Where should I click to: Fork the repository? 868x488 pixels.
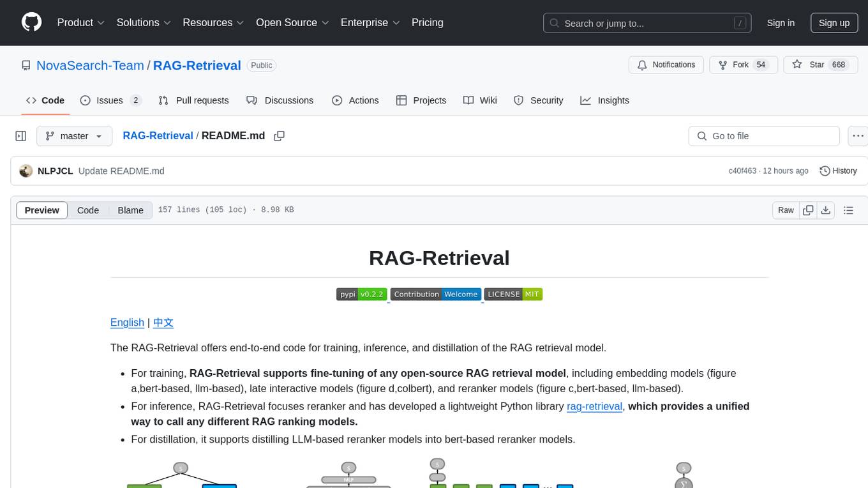[x=744, y=65]
